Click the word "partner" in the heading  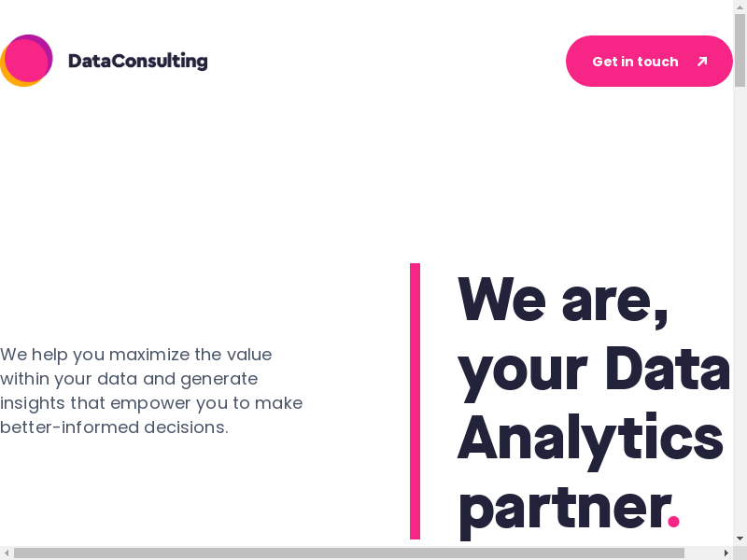coord(562,506)
